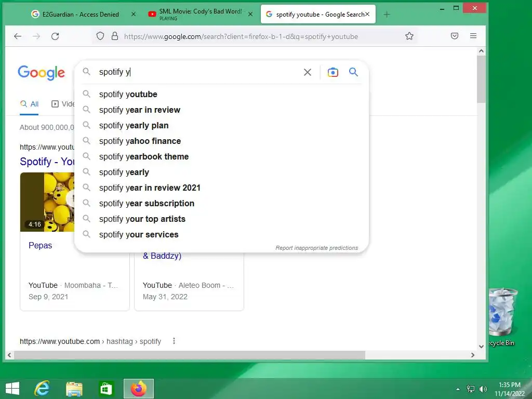
Task: Click the horizontal scrollbar right arrow
Action: click(x=473, y=355)
